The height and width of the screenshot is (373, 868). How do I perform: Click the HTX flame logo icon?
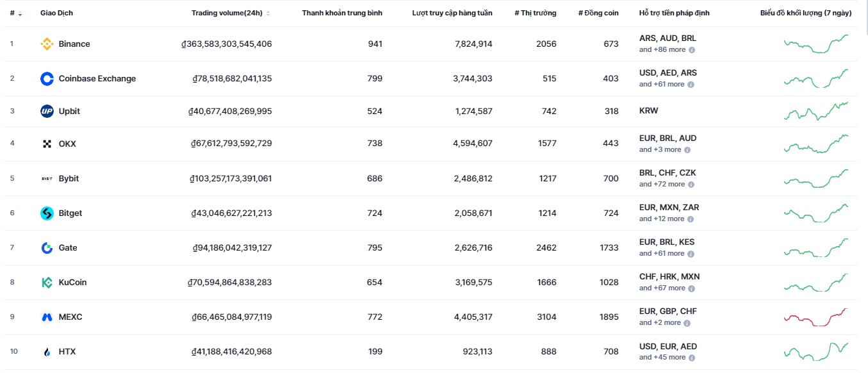tap(47, 352)
